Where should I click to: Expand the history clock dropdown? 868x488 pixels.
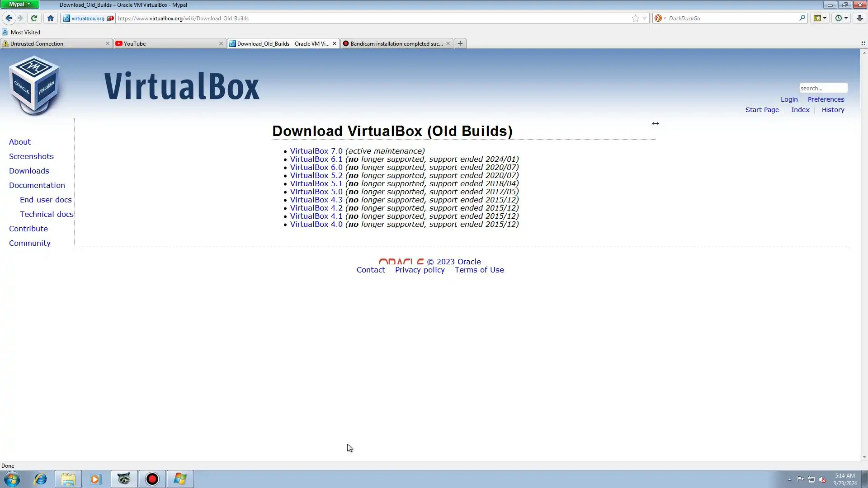point(846,18)
